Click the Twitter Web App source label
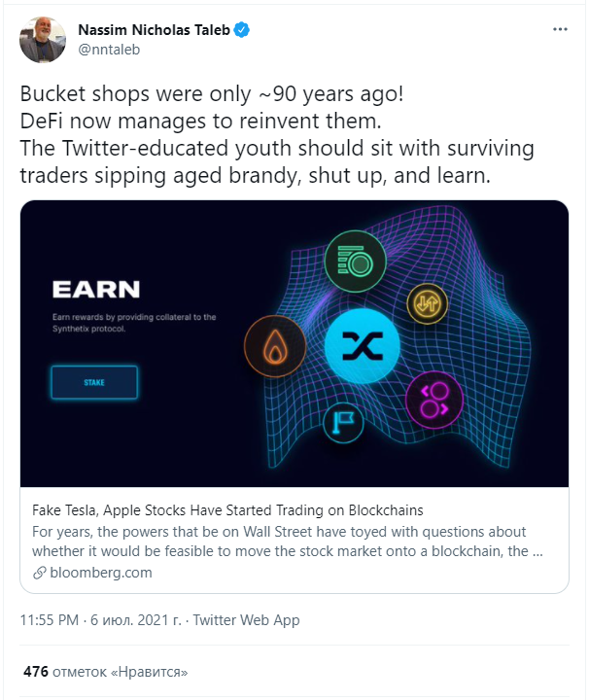The image size is (589, 700). point(246,619)
